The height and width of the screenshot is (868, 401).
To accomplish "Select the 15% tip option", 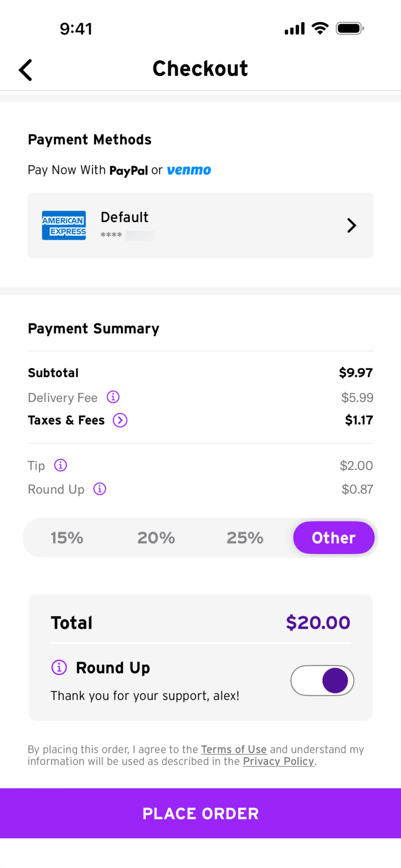I will (67, 538).
